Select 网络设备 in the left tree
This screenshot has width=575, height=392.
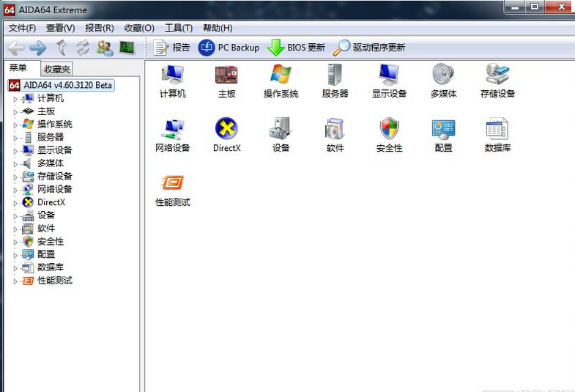tap(55, 189)
